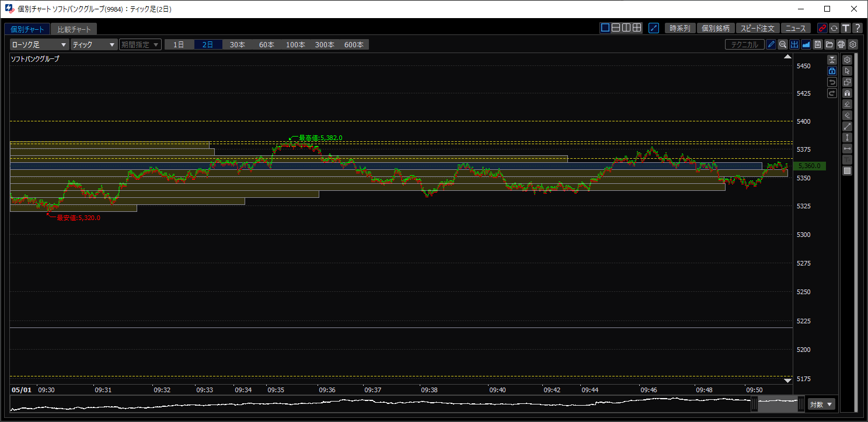Viewport: 868px width, 422px height.
Task: Click the テクニカル button
Action: (x=745, y=44)
